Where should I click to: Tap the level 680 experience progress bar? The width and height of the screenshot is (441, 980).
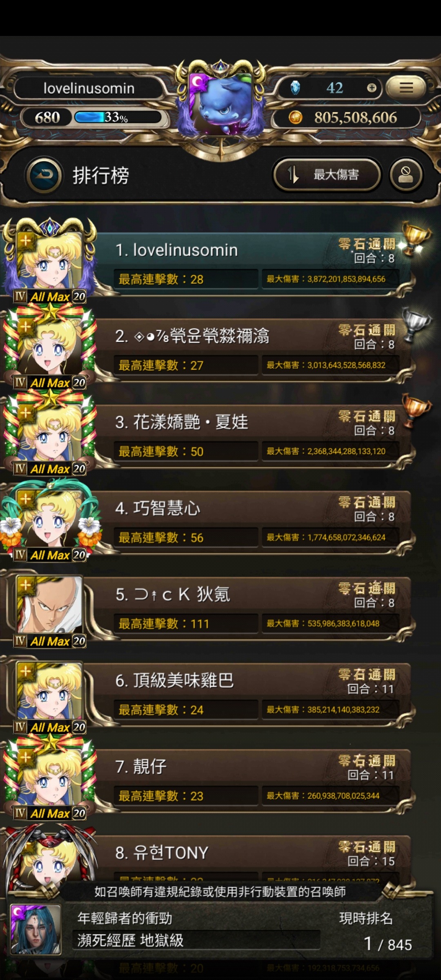tap(118, 118)
